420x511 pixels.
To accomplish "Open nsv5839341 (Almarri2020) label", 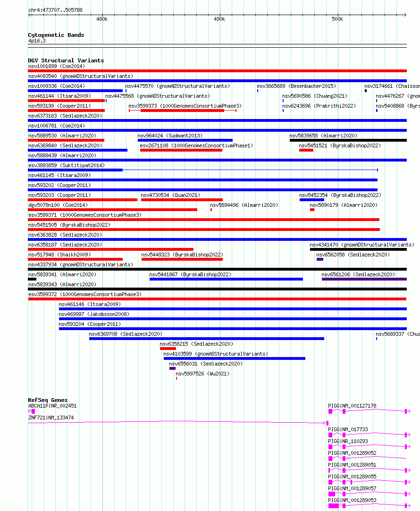I will (x=62, y=275).
